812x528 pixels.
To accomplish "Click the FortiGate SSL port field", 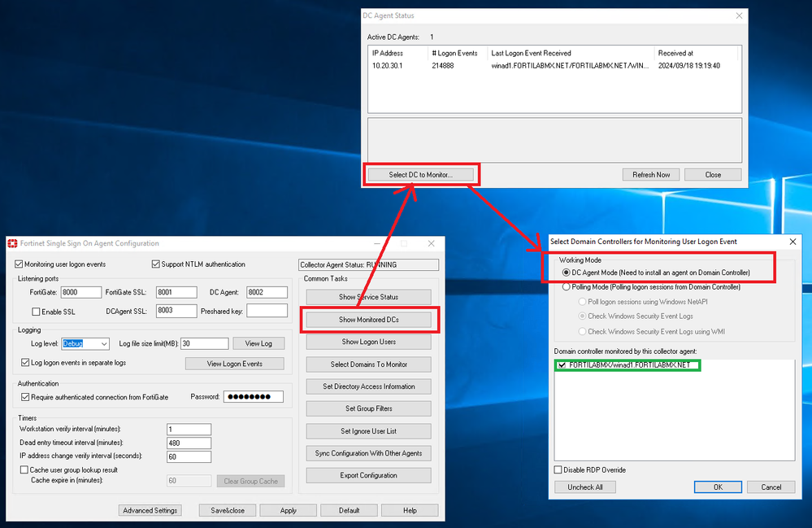I will coord(176,292).
